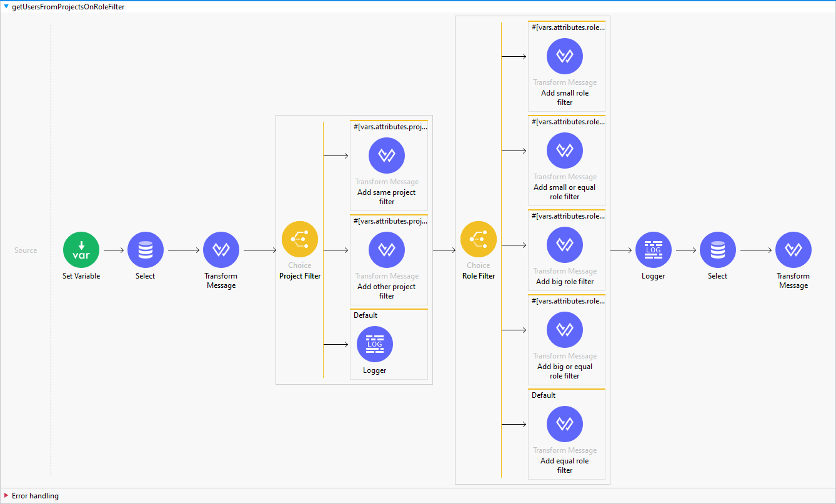Click the 'Add same project filter' caption
The width and height of the screenshot is (836, 504).
tap(387, 197)
